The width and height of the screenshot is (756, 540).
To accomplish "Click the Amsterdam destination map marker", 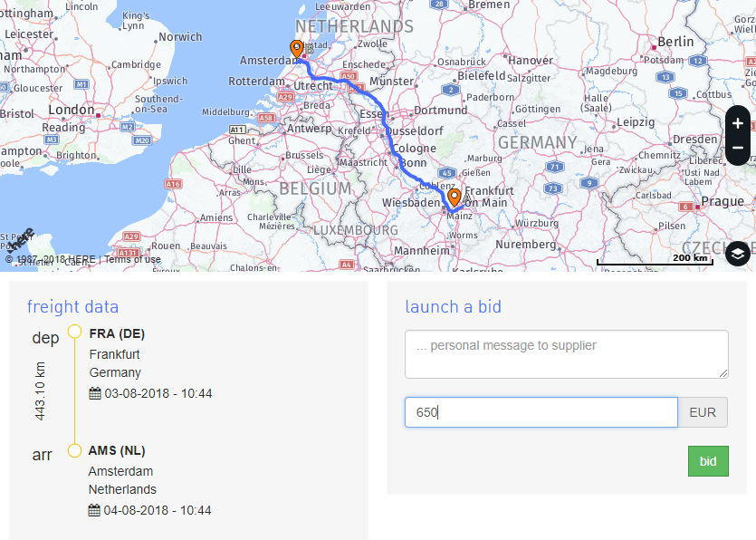I will click(x=296, y=49).
